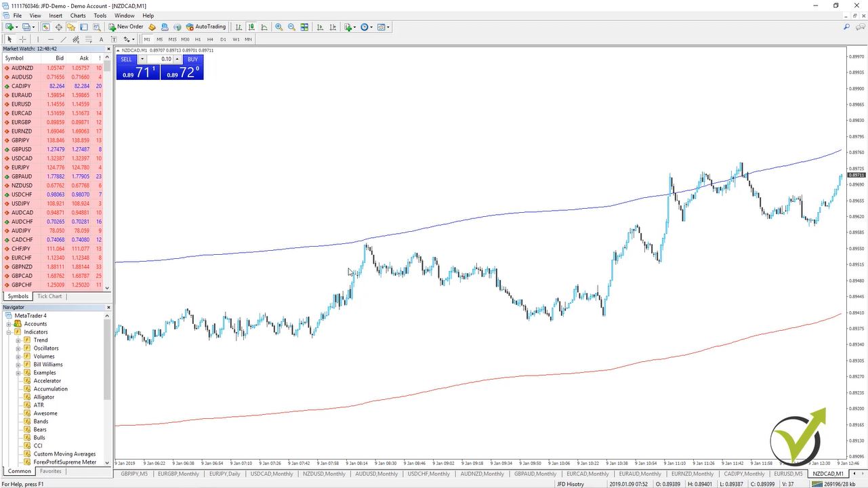Switch to the Tick Chart tab
Viewport: 868px width, 488px height.
point(49,296)
